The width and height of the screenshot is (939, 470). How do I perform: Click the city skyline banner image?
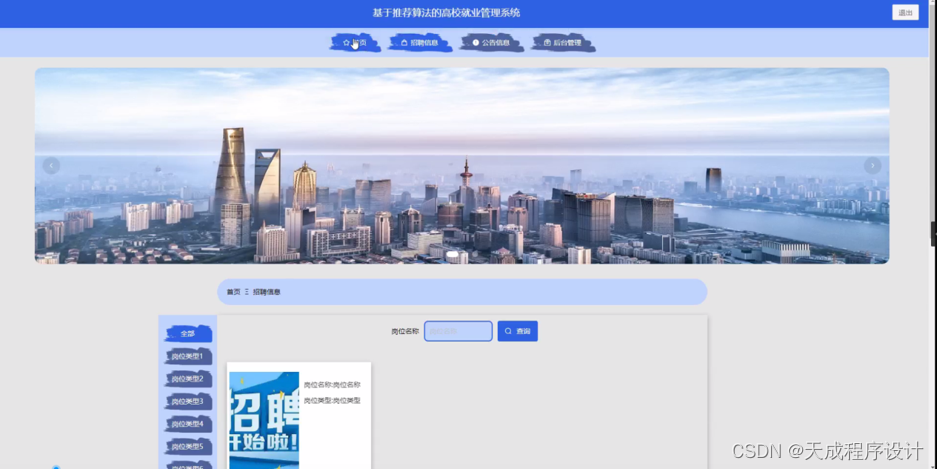[462, 166]
